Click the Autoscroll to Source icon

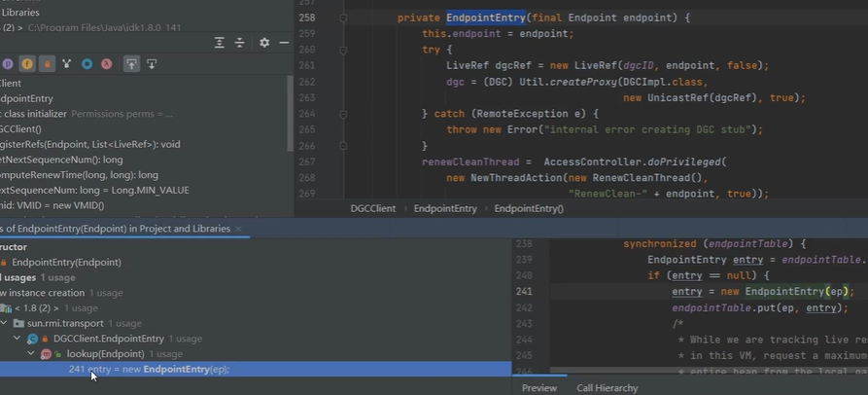click(x=131, y=64)
